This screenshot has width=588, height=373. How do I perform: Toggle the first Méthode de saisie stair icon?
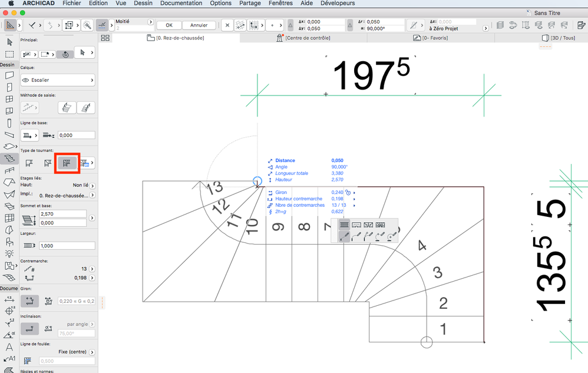(29, 108)
